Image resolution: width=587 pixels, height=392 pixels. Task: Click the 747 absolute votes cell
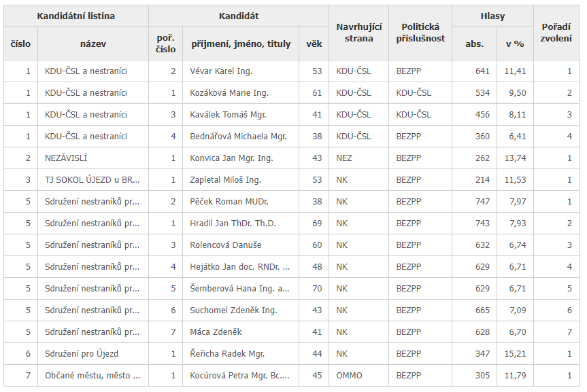[482, 201]
